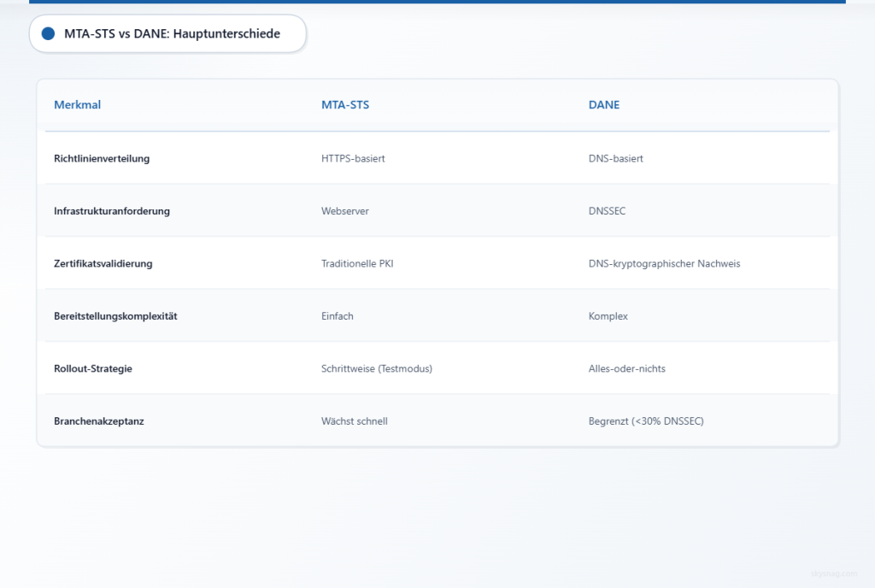Click the Merkmal column header
This screenshot has width=875, height=588.
click(77, 104)
